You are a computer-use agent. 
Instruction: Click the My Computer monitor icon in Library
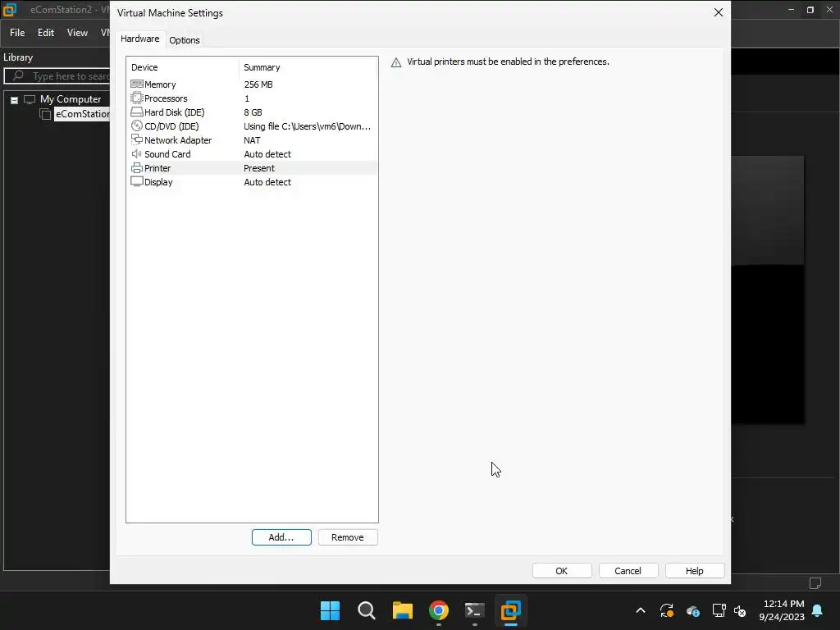click(x=30, y=99)
